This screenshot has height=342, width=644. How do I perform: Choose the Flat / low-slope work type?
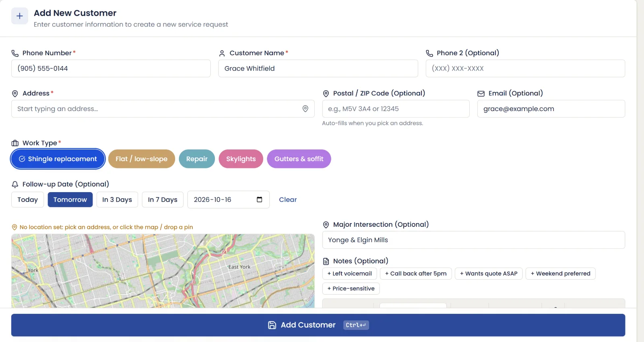pos(142,159)
